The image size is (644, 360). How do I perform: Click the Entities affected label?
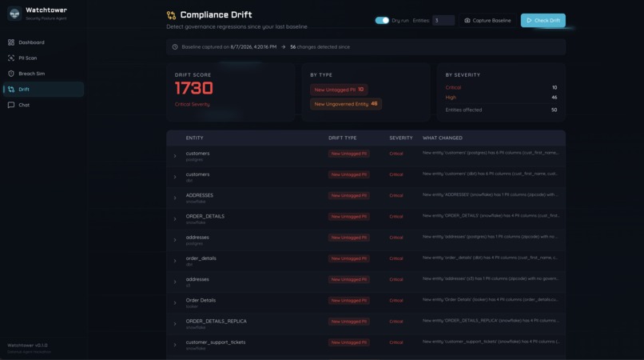(463, 110)
